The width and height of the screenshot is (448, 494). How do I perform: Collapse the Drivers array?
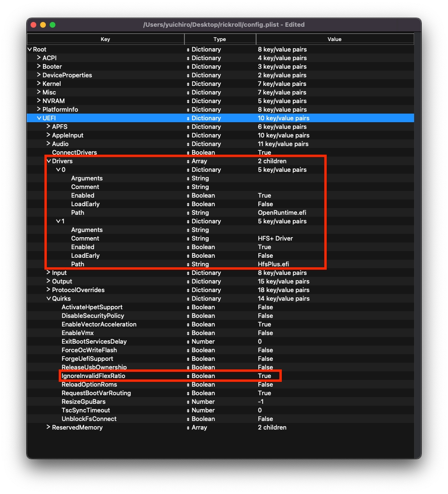(x=48, y=161)
